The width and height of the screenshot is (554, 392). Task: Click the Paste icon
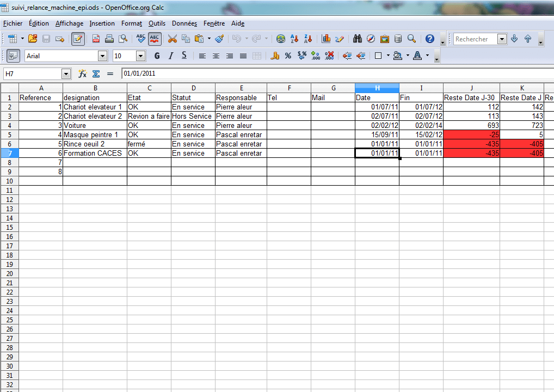coord(199,39)
